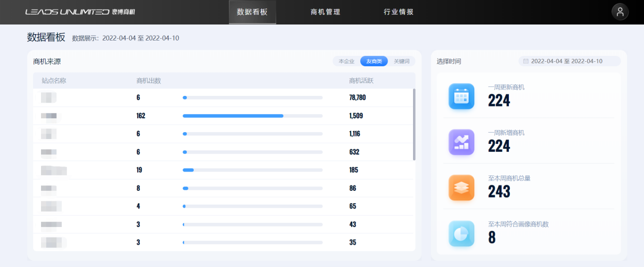
Task: Select the row with 78,780 商机活跃
Action: coord(224,98)
